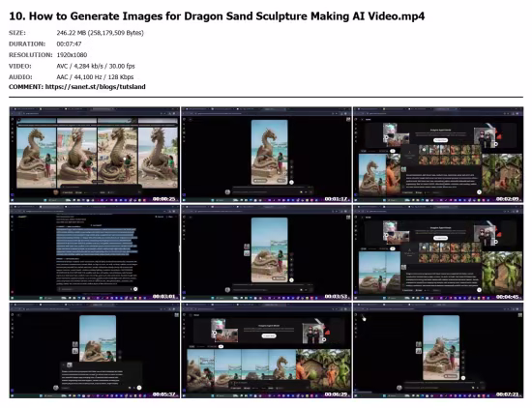This screenshot has height=408, width=532.
Task: Open the thumbnail stamped 00:01:17
Action: [266, 155]
